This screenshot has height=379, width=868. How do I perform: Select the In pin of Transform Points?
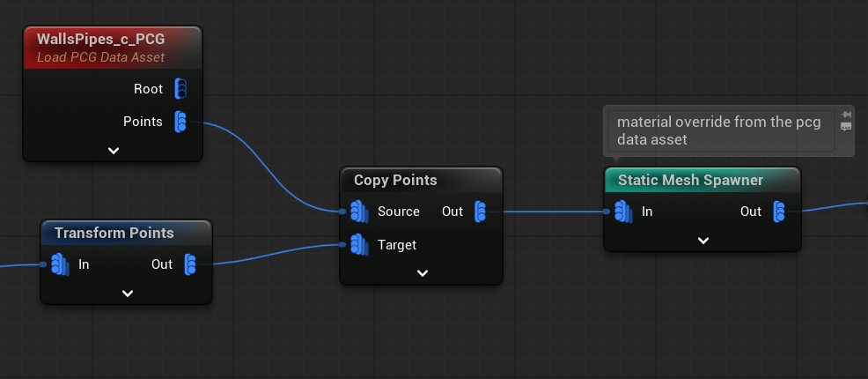tap(59, 264)
